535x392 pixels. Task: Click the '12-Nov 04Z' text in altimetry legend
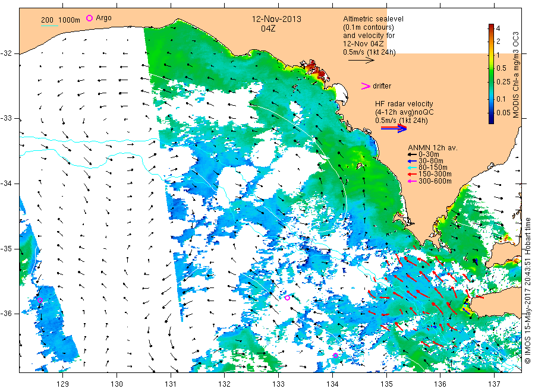pos(363,44)
